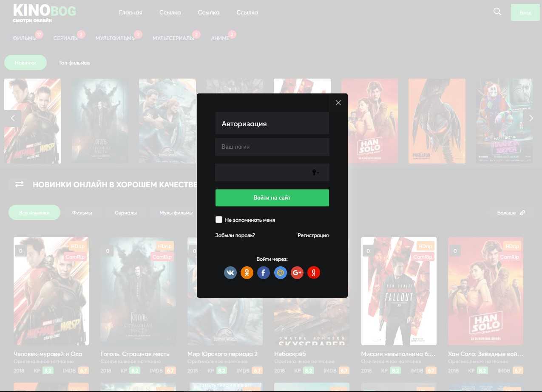
Task: Log in with Yandex icon
Action: click(x=313, y=273)
